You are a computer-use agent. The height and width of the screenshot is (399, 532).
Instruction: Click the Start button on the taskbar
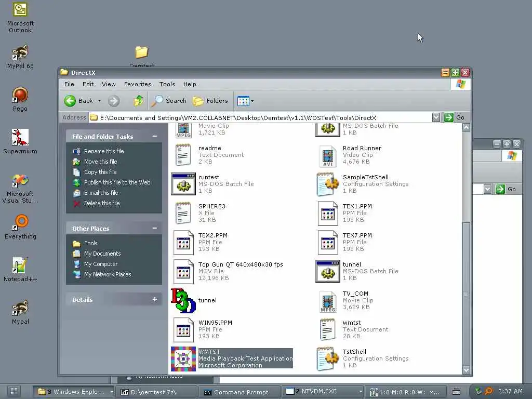14,391
